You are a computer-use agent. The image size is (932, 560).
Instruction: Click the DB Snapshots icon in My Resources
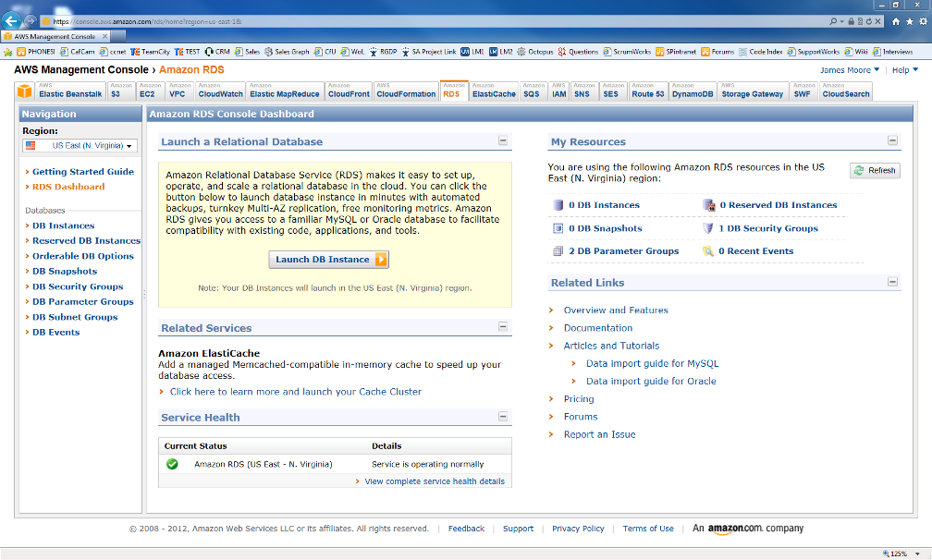(x=558, y=228)
